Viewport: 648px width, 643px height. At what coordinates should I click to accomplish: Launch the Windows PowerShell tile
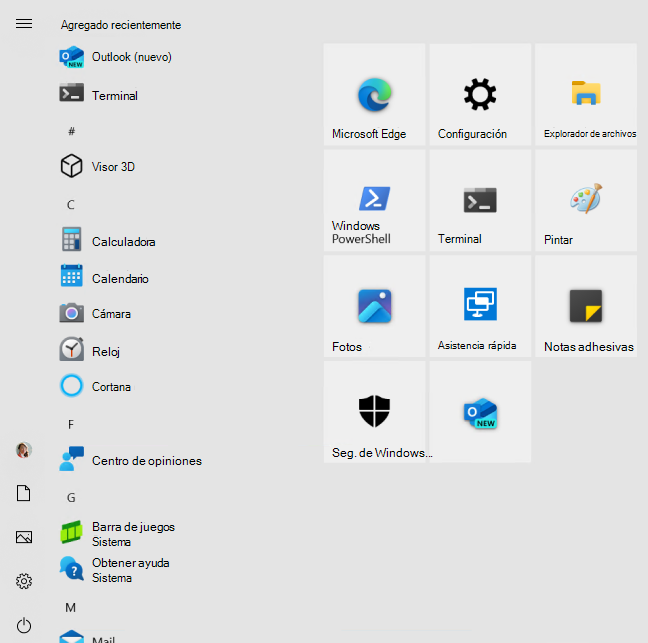tap(374, 200)
